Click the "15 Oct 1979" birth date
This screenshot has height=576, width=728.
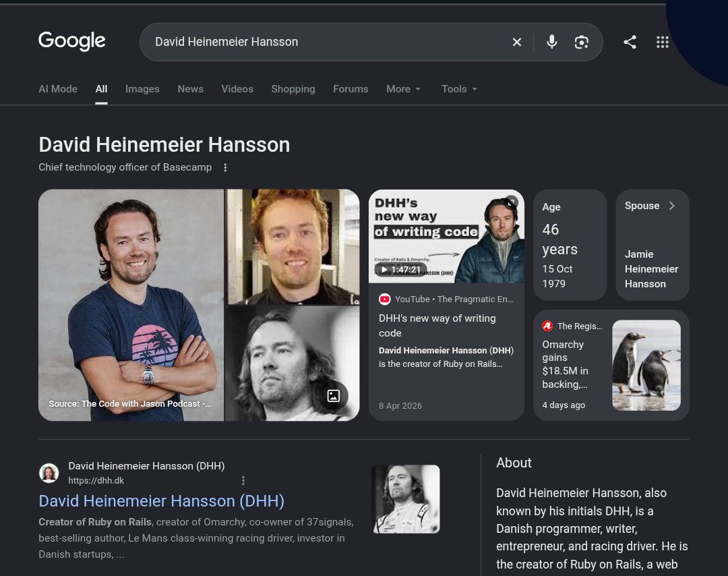(557, 277)
